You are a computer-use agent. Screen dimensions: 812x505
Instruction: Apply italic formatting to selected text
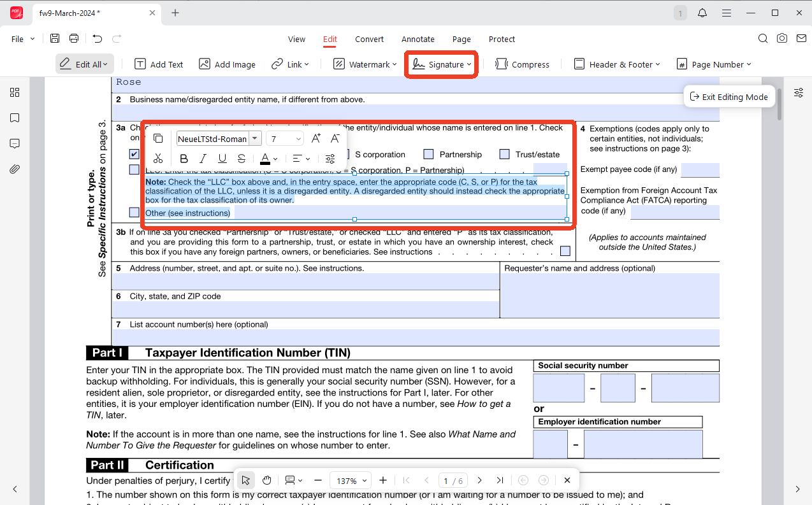tap(203, 159)
